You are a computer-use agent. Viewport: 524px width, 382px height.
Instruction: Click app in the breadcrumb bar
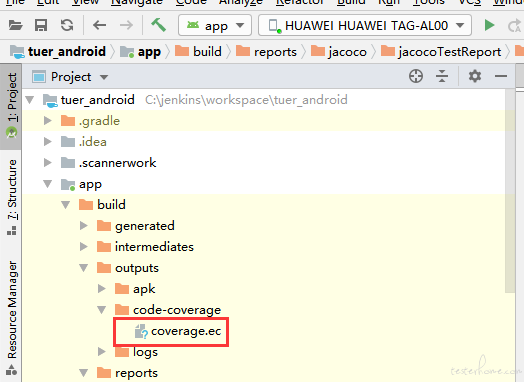click(x=140, y=52)
